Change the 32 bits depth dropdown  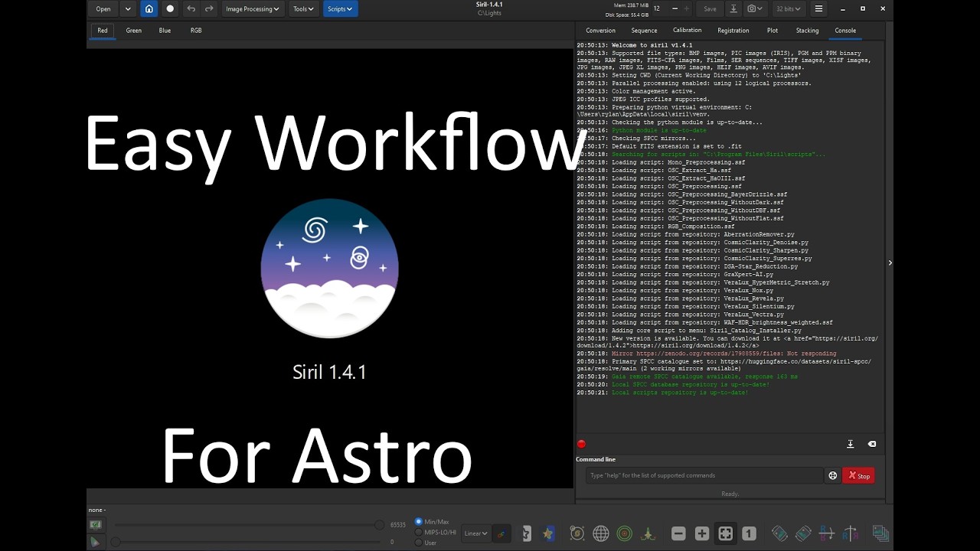(788, 8)
